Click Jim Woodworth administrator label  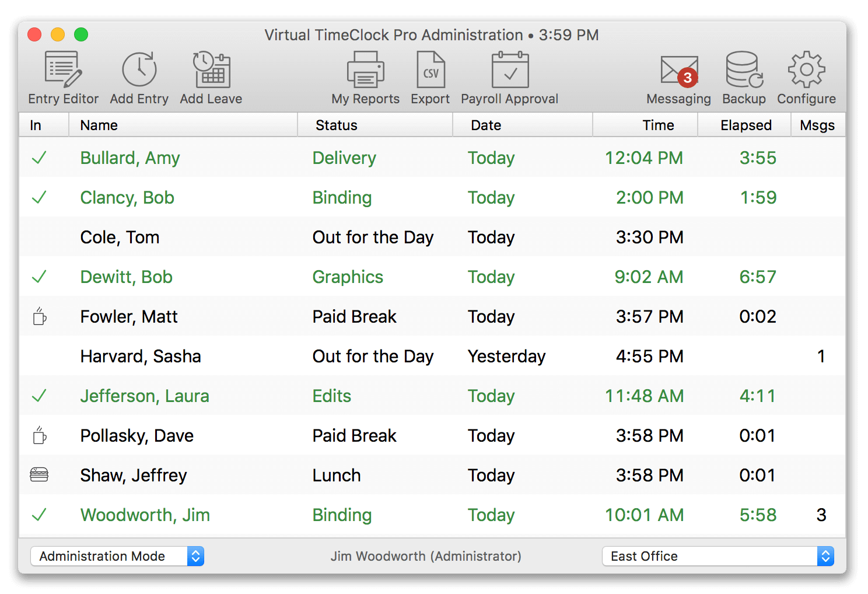(426, 556)
